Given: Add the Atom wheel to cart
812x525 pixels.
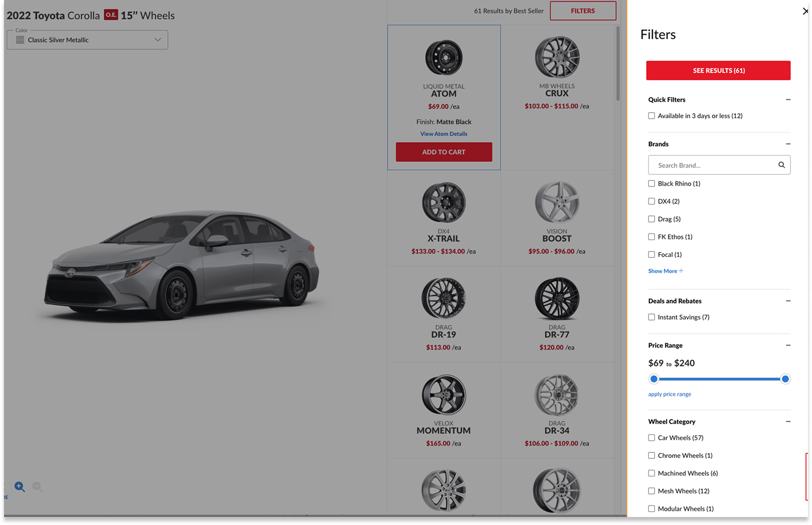Looking at the screenshot, I should click(444, 152).
